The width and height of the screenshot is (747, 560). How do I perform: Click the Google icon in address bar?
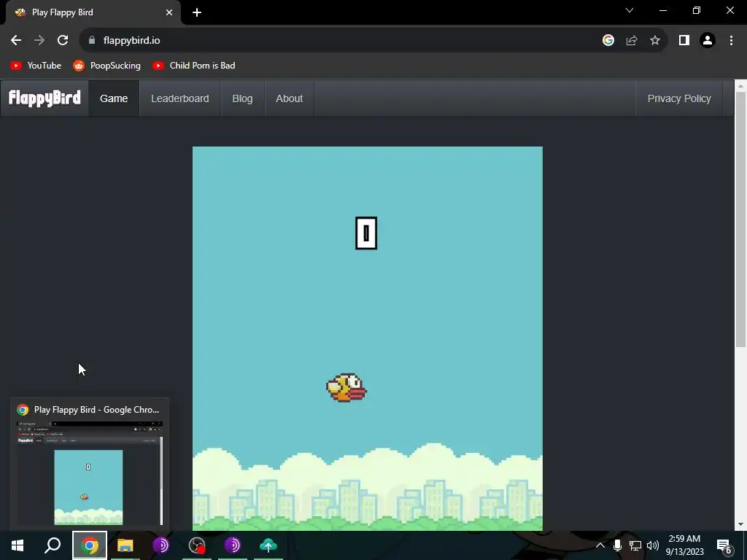click(608, 41)
